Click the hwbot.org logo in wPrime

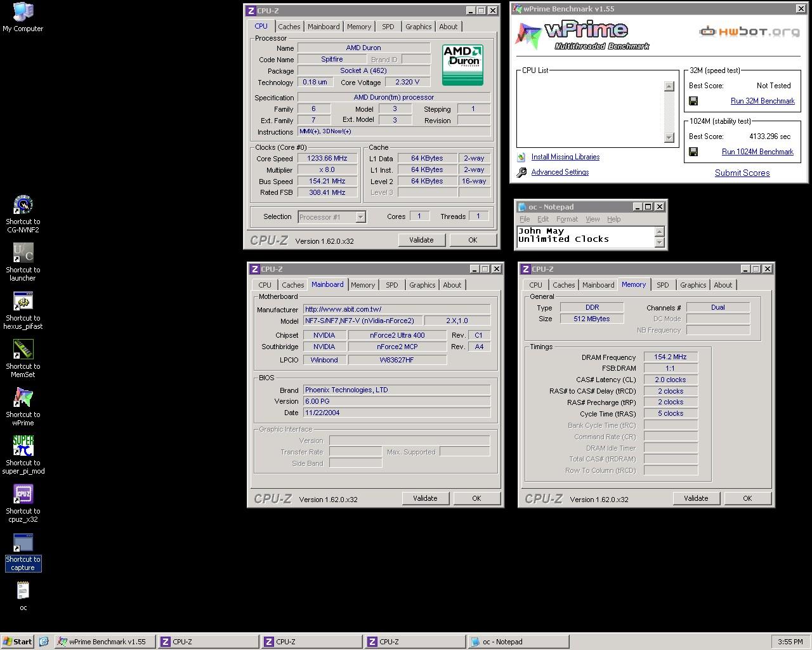[x=749, y=31]
